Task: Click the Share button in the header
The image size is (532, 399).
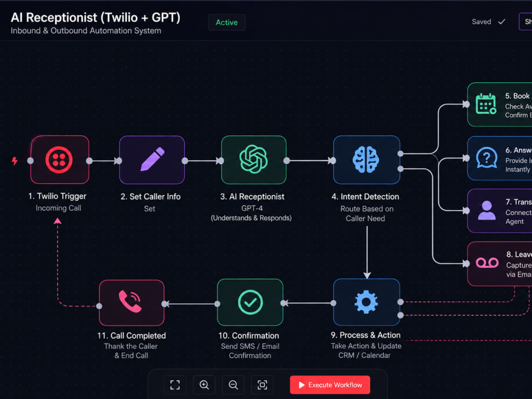Action: point(526,22)
